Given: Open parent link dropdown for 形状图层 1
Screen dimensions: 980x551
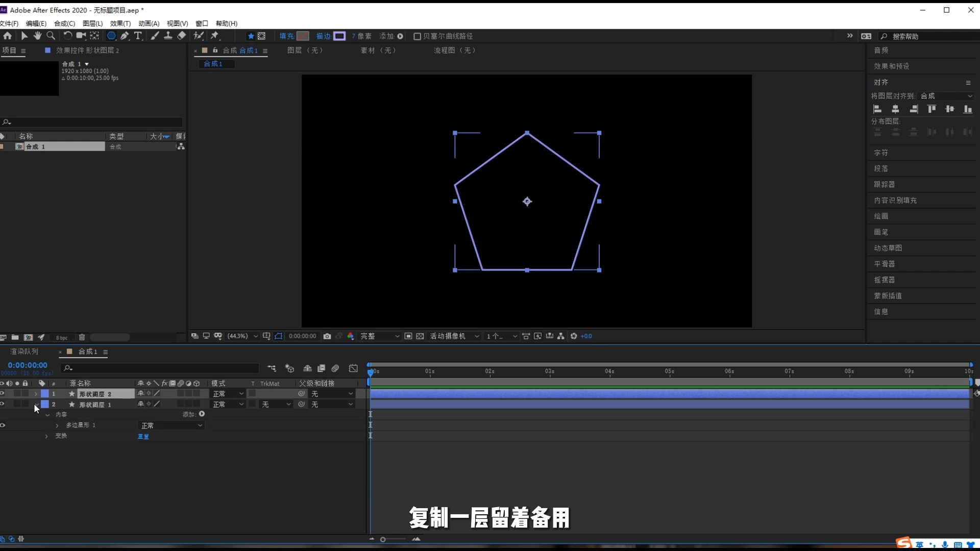Looking at the screenshot, I should [x=332, y=404].
